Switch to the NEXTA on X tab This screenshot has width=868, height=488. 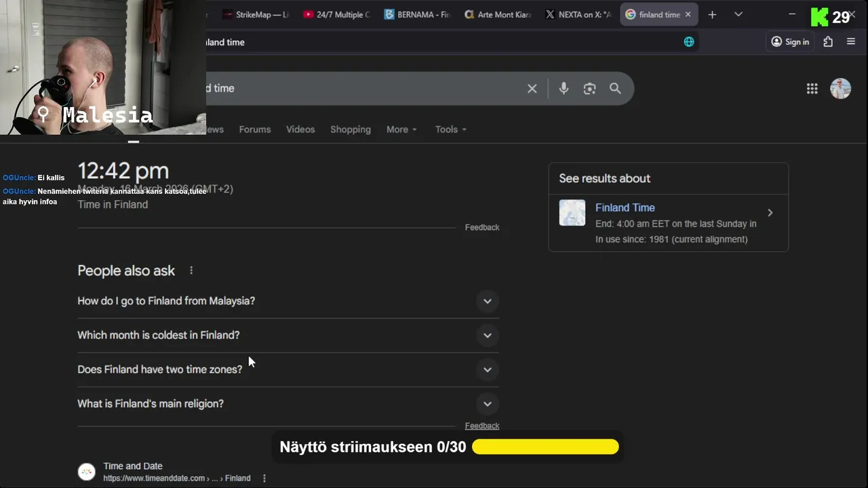tap(578, 14)
